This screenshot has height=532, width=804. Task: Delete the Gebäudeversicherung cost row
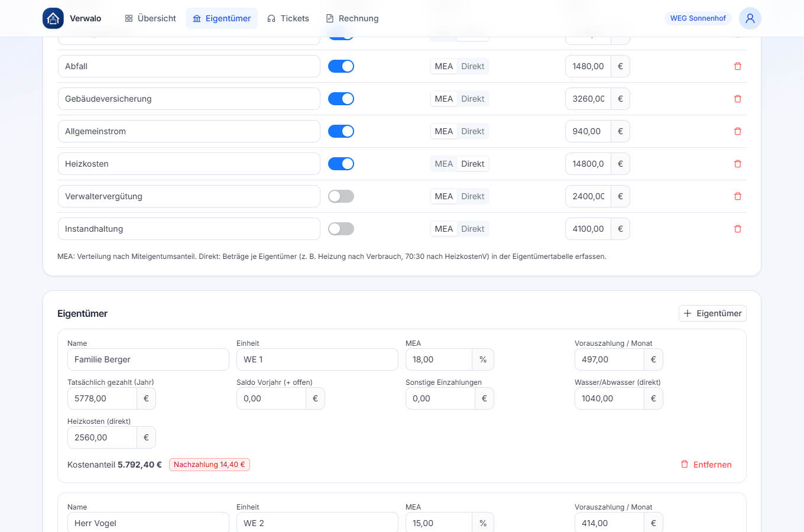coord(738,99)
